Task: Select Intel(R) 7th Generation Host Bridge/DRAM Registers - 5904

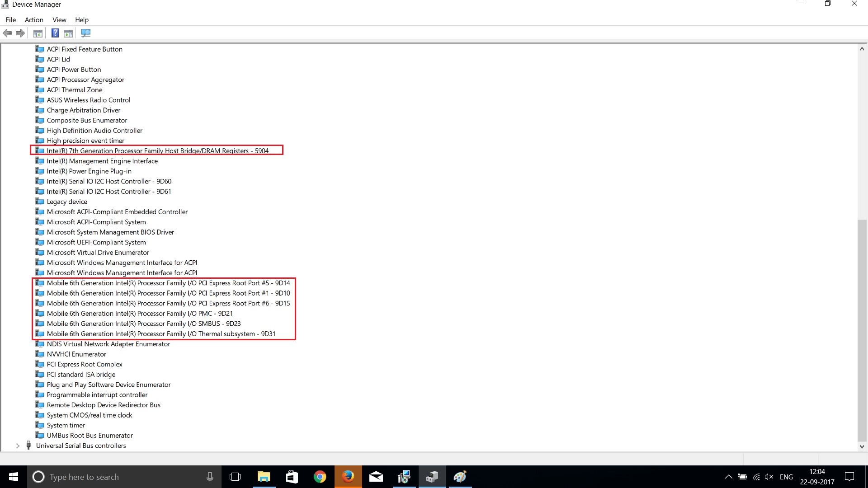Action: [x=158, y=151]
